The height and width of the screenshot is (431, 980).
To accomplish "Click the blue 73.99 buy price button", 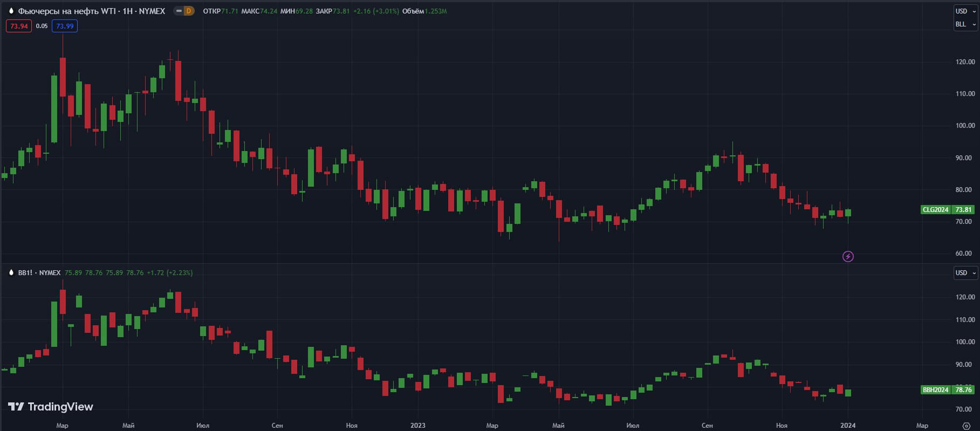I will [65, 26].
